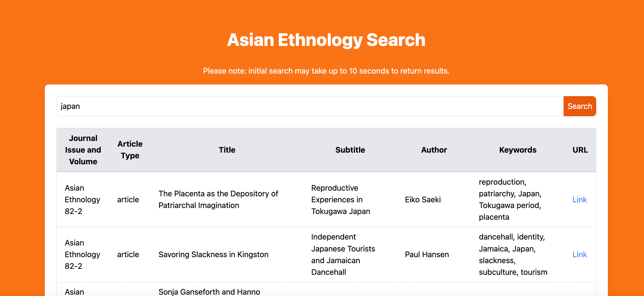Screen dimensions: 644x296
Task: Click the note about initial search taking 10 seconds
Action: coord(326,71)
